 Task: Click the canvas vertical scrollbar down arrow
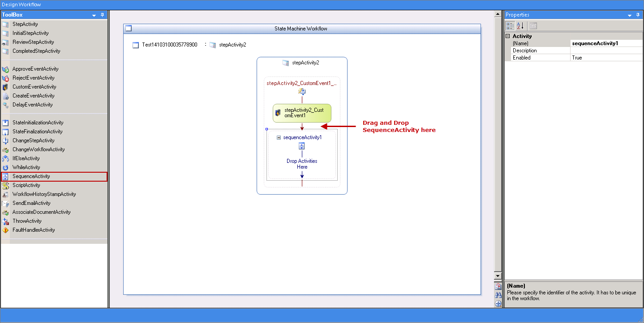tap(498, 276)
